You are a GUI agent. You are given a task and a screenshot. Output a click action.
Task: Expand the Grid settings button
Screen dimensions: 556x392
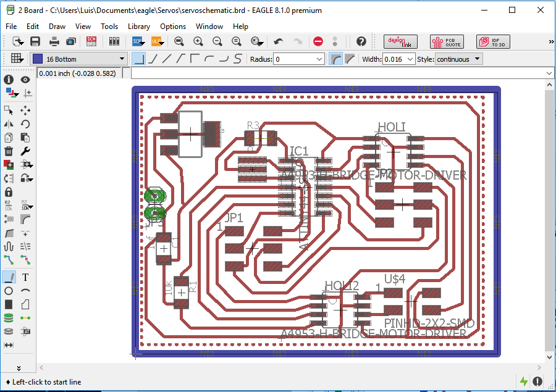pyautogui.click(x=17, y=59)
